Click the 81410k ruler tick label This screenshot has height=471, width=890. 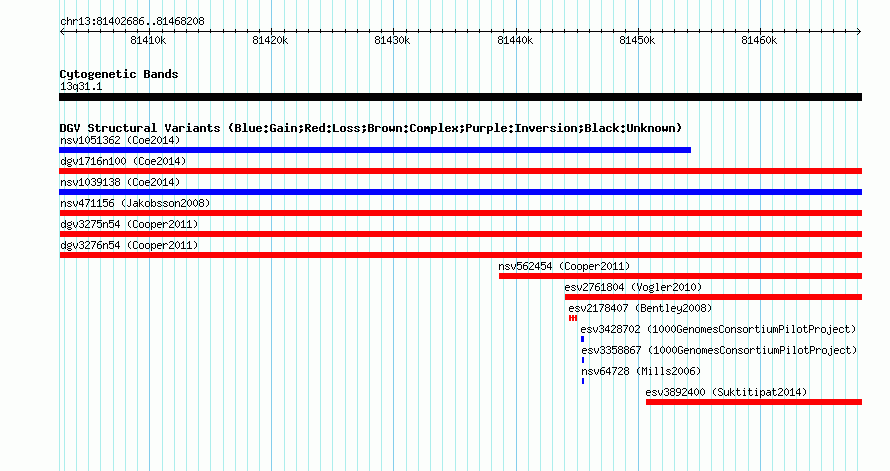pyautogui.click(x=148, y=40)
